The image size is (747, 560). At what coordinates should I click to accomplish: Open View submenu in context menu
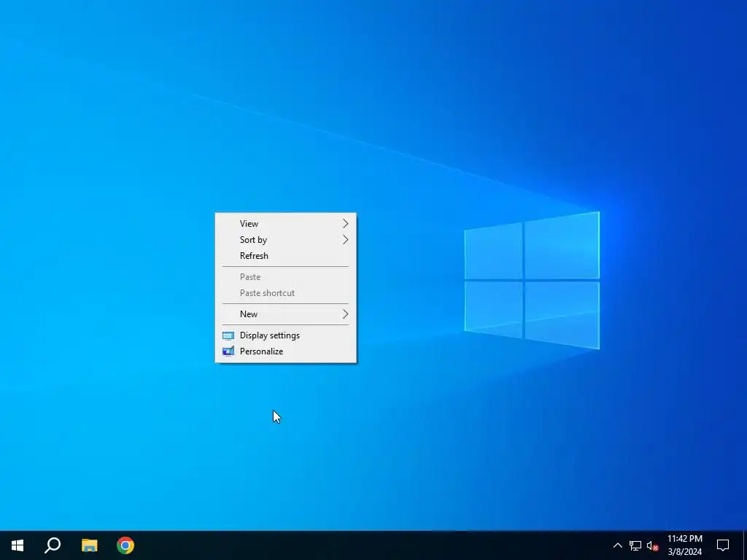[285, 223]
